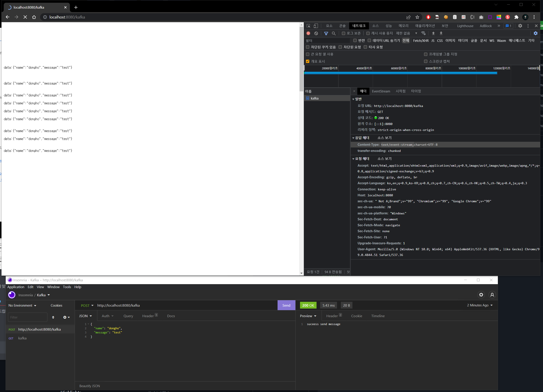Open network panel settings gear

[x=536, y=33]
